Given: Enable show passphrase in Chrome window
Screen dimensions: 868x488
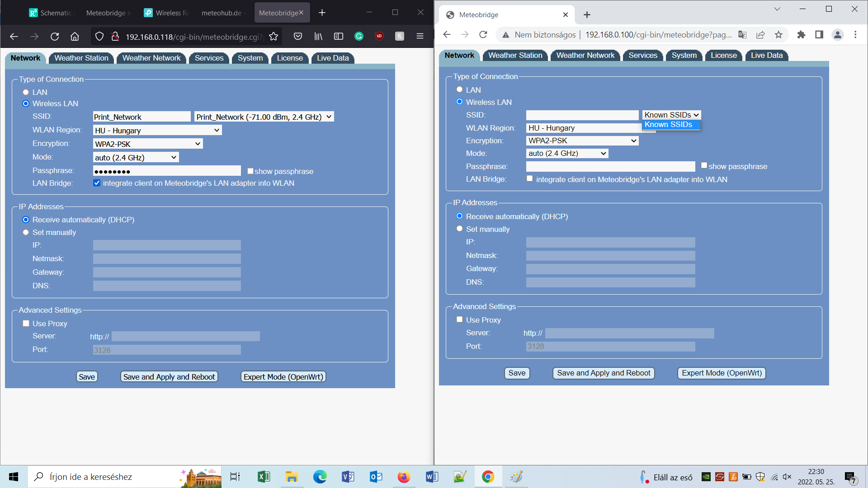Looking at the screenshot, I should point(704,166).
